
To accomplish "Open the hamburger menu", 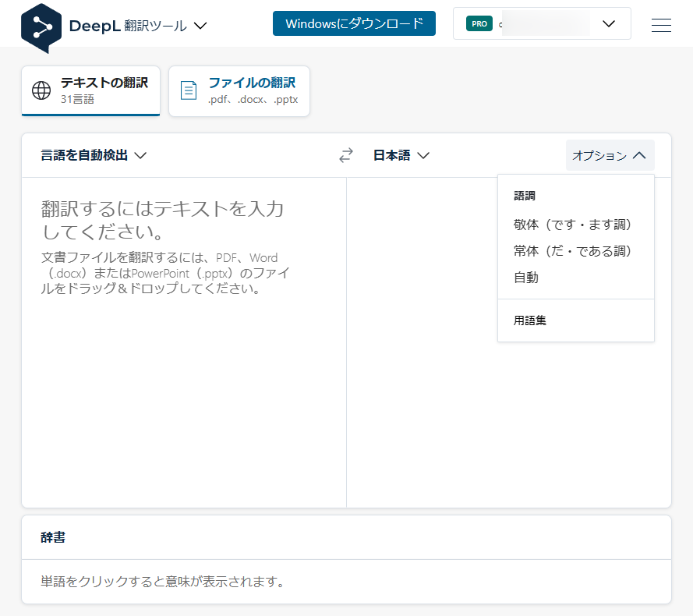I will tap(660, 24).
